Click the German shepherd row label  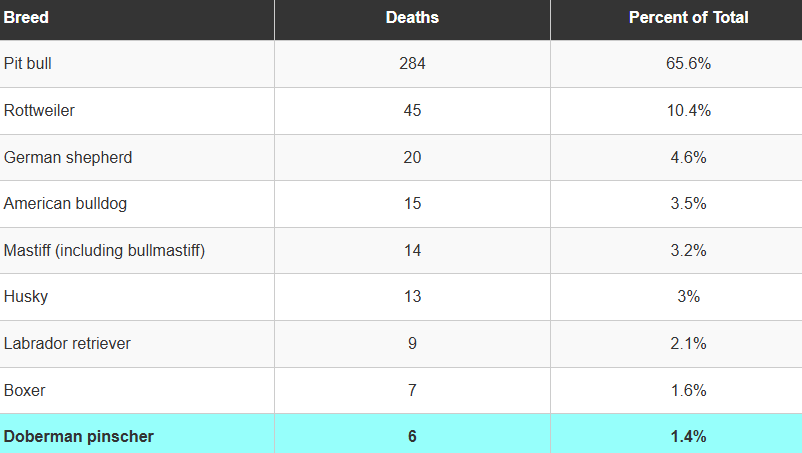pos(68,158)
